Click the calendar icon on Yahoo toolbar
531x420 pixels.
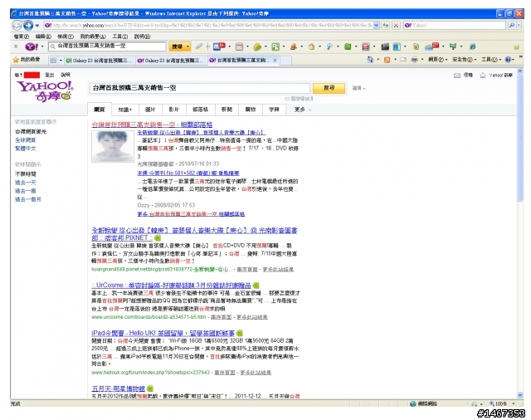[x=240, y=46]
